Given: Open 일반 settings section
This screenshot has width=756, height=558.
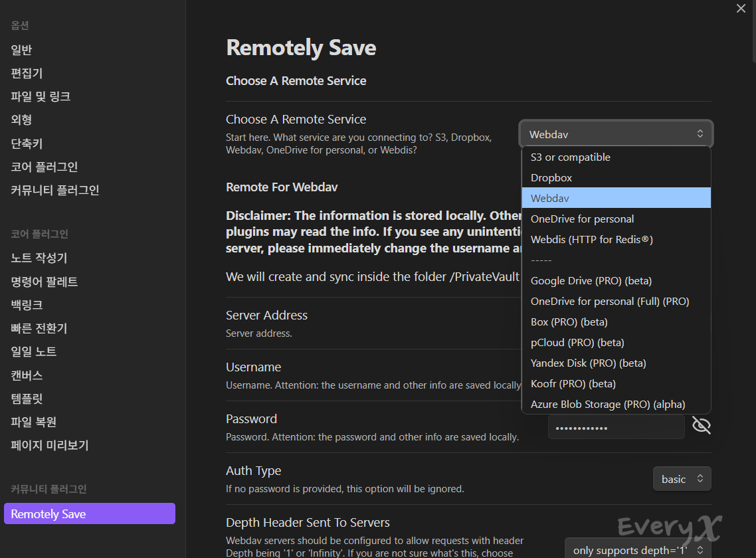Looking at the screenshot, I should (22, 50).
